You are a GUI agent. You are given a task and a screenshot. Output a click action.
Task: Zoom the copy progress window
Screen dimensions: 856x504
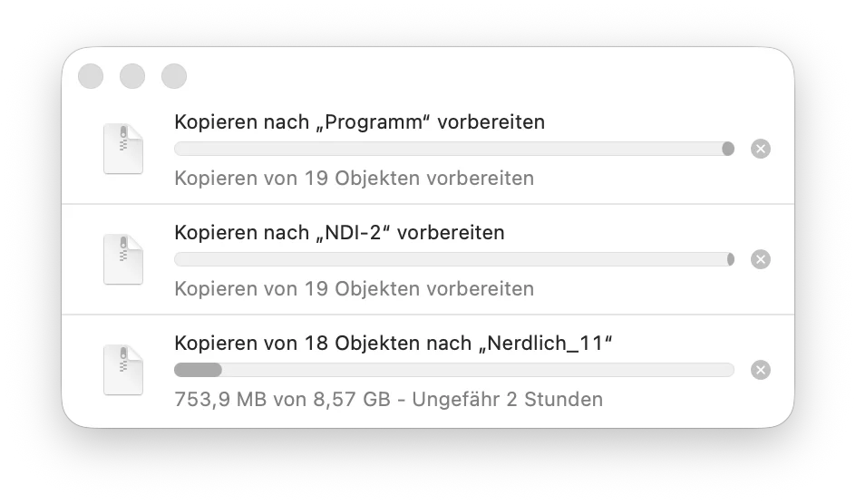coord(174,76)
